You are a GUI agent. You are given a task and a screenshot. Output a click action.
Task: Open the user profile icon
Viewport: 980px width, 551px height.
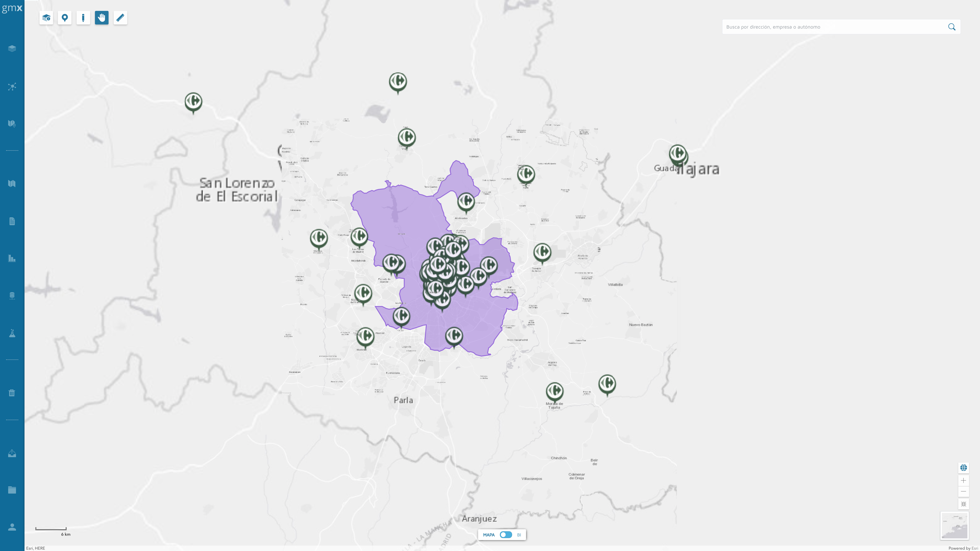click(12, 527)
